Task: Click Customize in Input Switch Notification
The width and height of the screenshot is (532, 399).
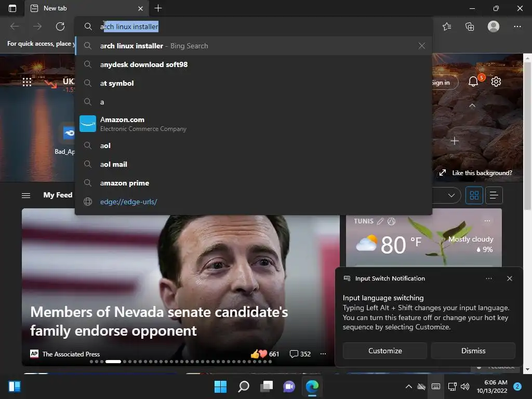Action: [x=385, y=351]
